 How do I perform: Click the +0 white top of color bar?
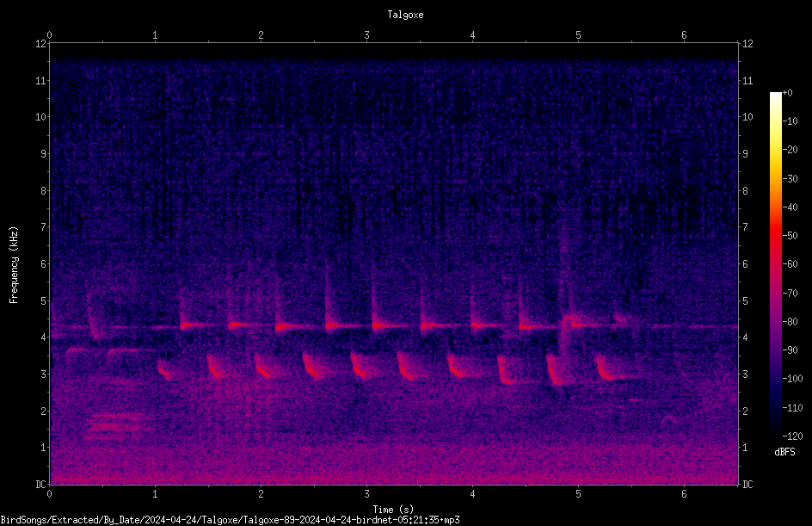(776, 93)
